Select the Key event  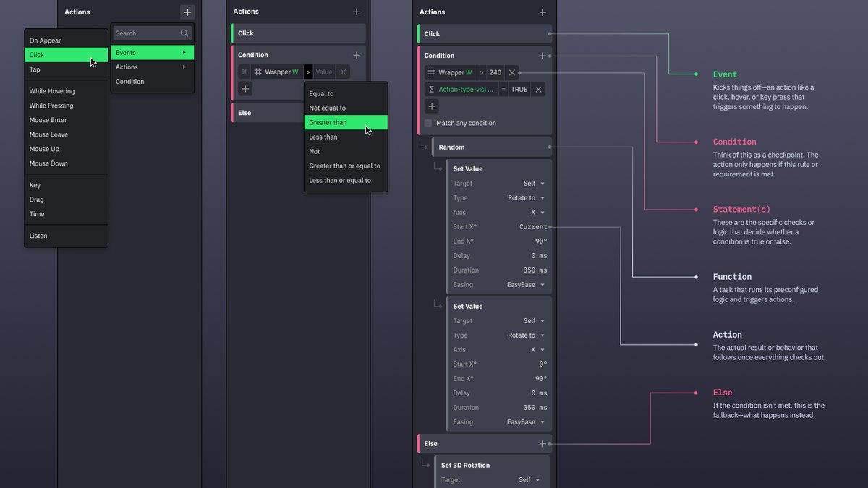point(67,185)
